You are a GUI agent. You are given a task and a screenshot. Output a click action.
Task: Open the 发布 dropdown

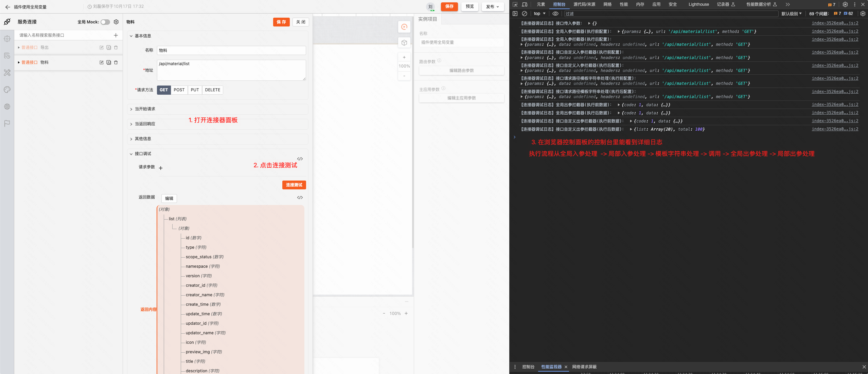pyautogui.click(x=493, y=6)
